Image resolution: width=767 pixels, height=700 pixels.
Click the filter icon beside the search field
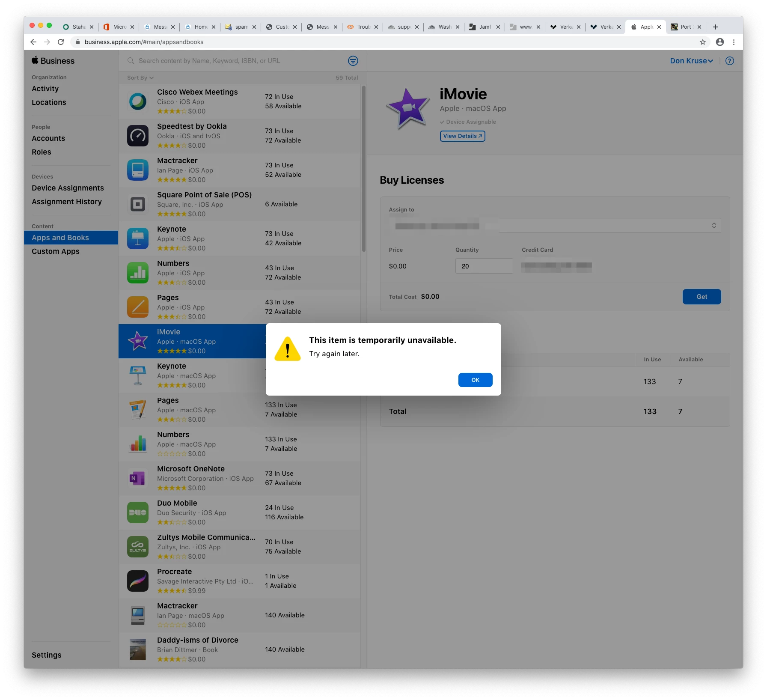pyautogui.click(x=353, y=61)
